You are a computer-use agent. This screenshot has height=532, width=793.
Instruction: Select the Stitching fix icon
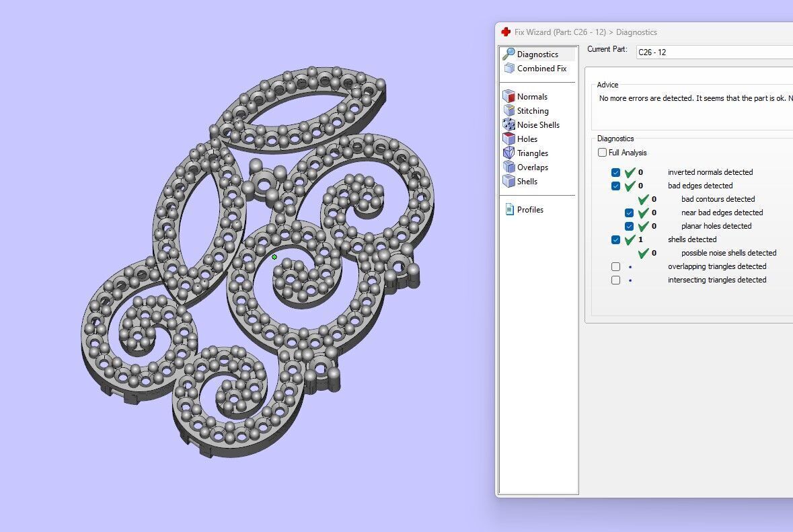[508, 110]
